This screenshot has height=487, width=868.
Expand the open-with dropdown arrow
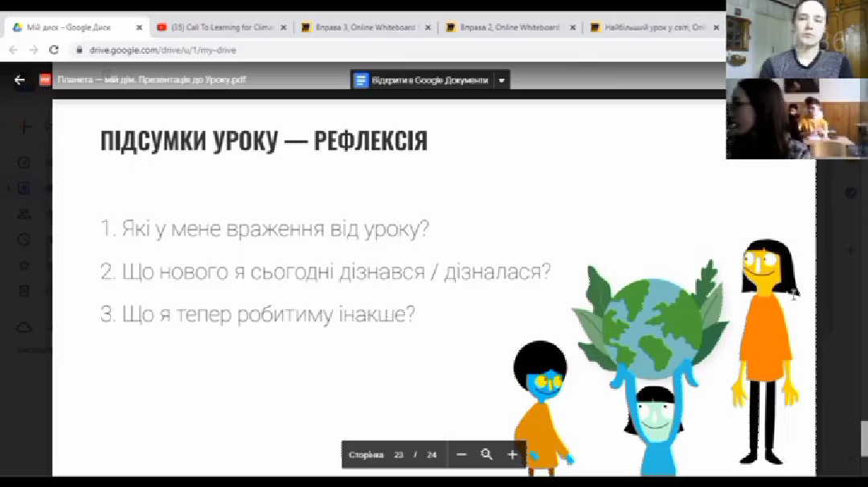(x=502, y=80)
